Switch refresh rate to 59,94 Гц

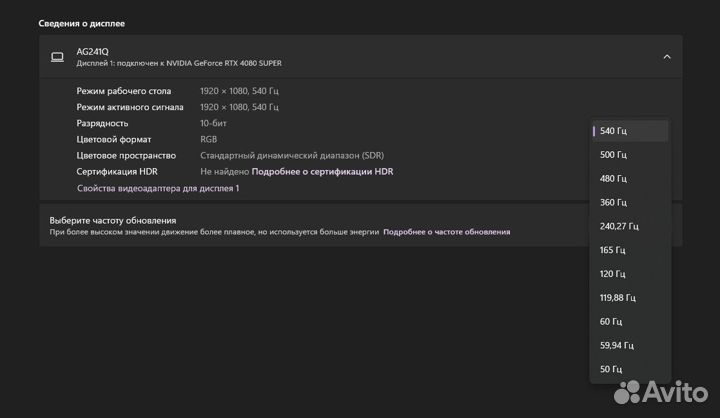click(630, 346)
